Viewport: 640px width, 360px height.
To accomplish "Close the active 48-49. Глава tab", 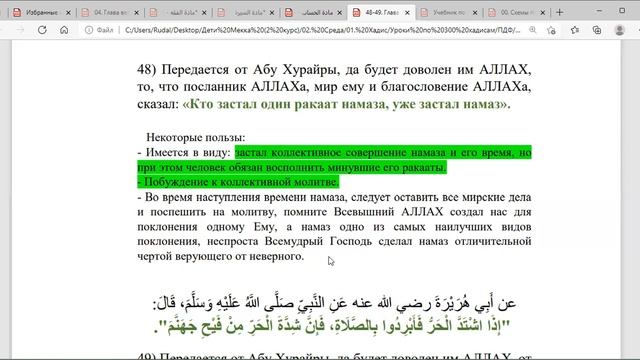I will (407, 13).
